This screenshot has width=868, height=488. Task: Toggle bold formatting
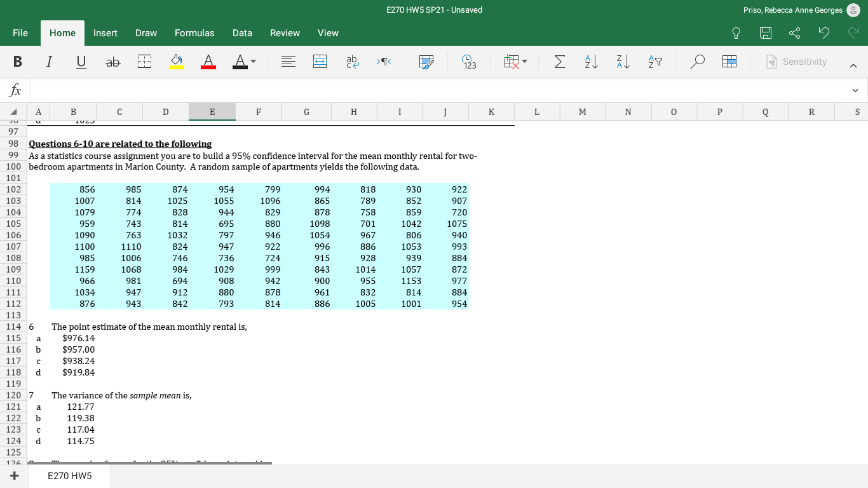click(18, 62)
